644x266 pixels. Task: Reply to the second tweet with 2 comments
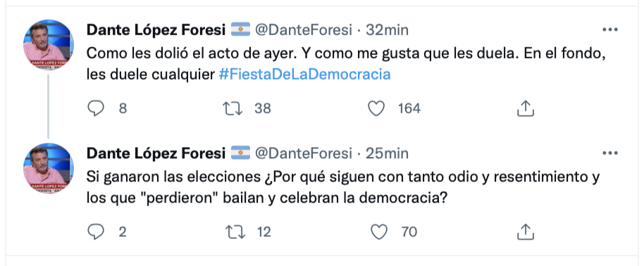click(96, 232)
